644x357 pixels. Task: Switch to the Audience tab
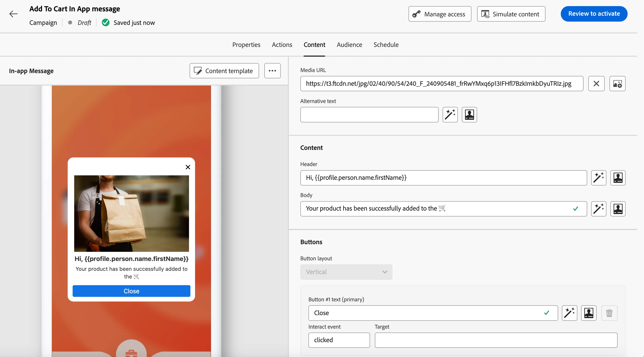tap(349, 45)
